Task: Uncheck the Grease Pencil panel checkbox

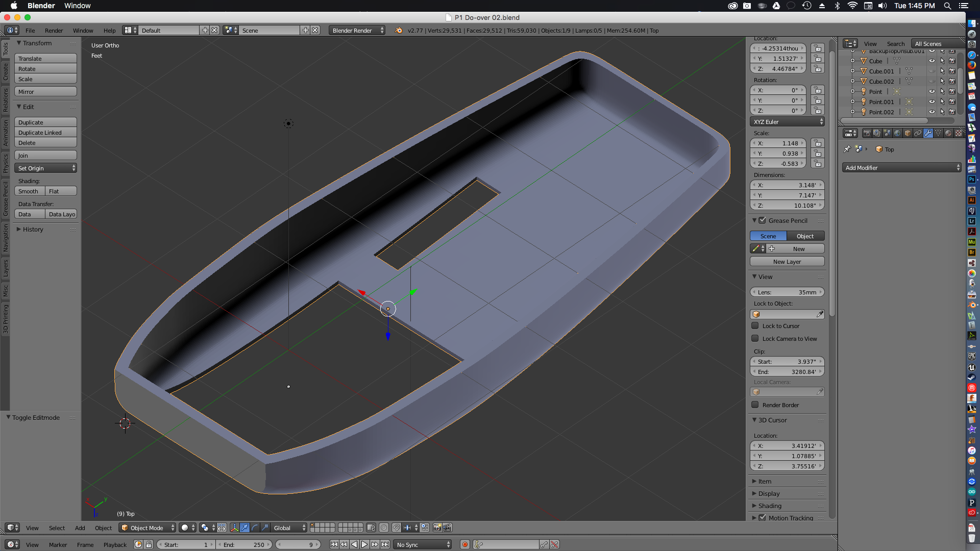Action: pyautogui.click(x=762, y=220)
